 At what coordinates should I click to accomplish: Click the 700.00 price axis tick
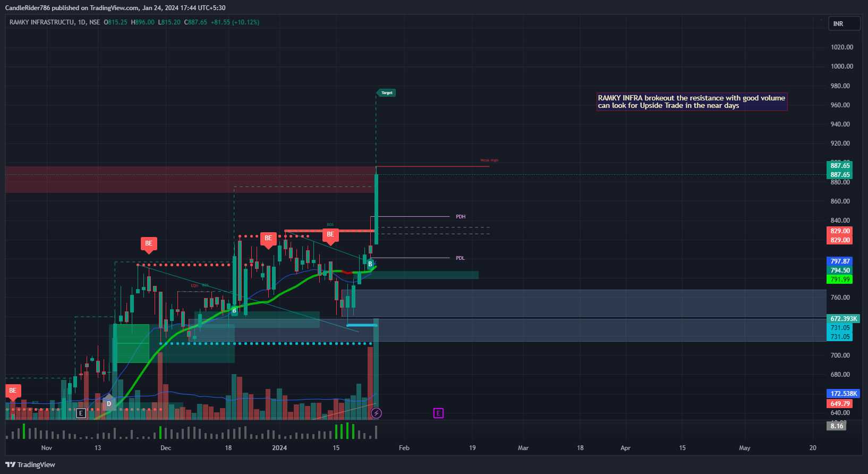pyautogui.click(x=840, y=355)
